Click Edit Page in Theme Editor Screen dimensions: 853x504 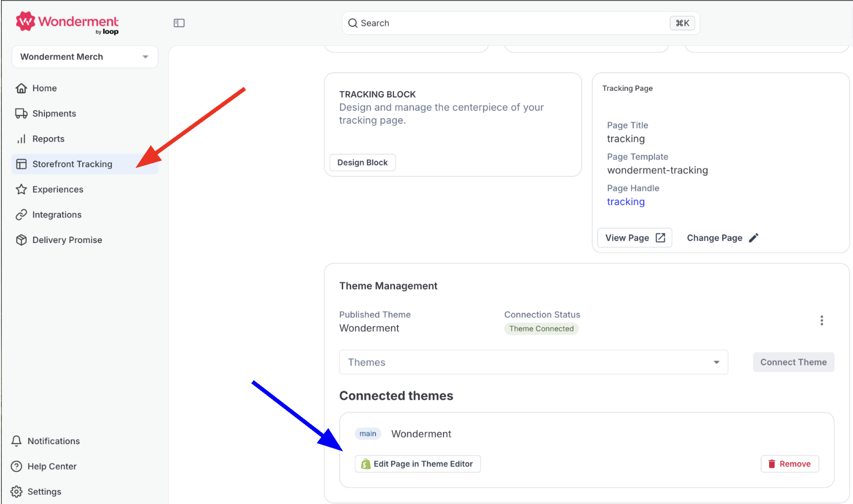click(x=418, y=464)
